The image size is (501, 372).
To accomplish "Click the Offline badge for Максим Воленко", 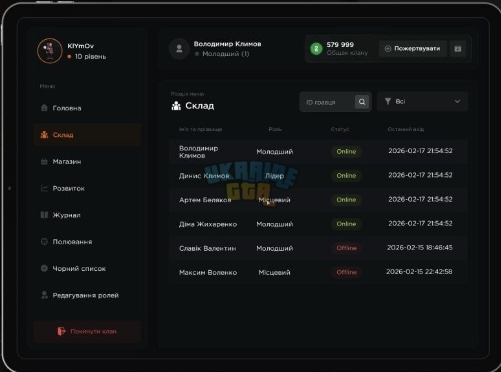I will click(346, 272).
